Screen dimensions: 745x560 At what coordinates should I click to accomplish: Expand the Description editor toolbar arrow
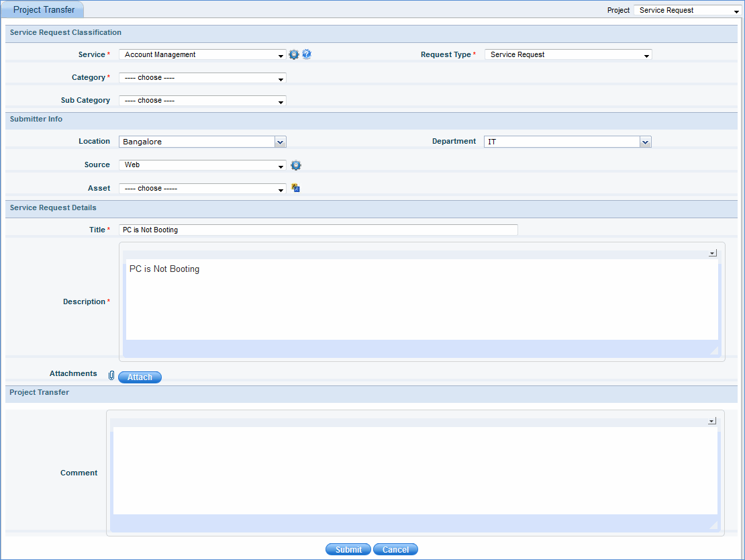pyautogui.click(x=712, y=253)
